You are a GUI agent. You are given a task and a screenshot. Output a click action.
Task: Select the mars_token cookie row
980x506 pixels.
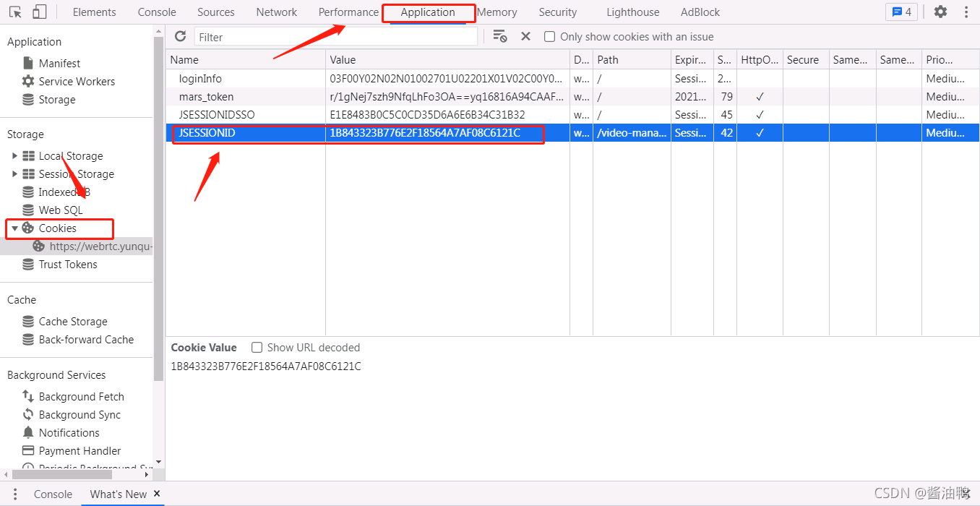click(572, 97)
